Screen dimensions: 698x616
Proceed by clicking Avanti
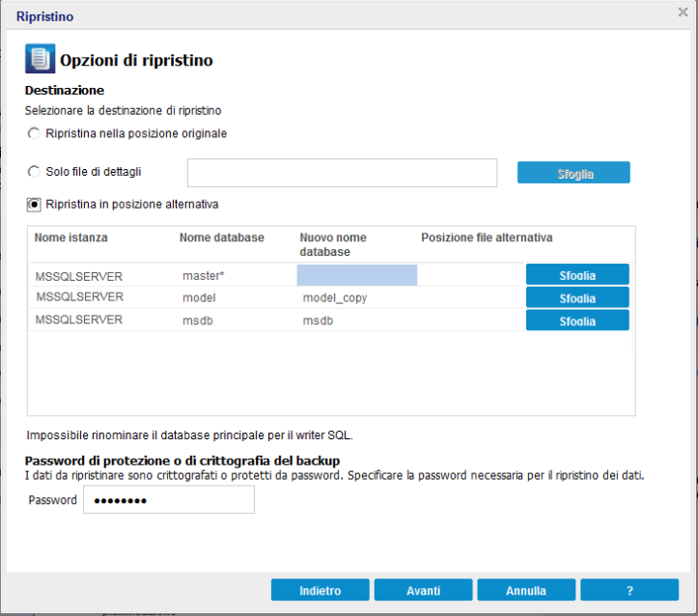[423, 590]
